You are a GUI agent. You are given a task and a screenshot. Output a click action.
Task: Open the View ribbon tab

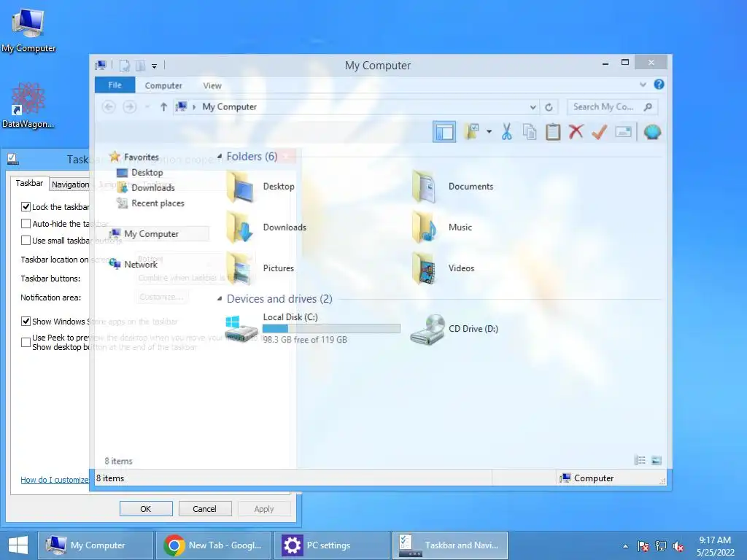pos(212,86)
